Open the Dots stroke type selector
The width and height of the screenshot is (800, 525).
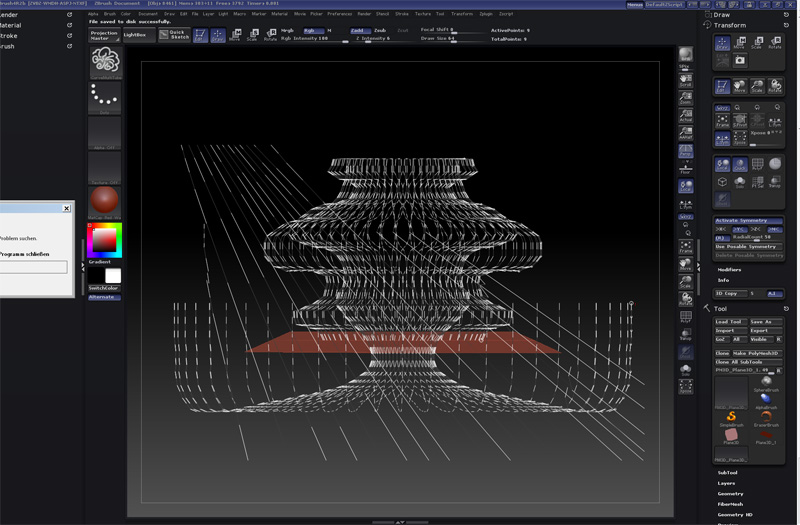pos(105,98)
